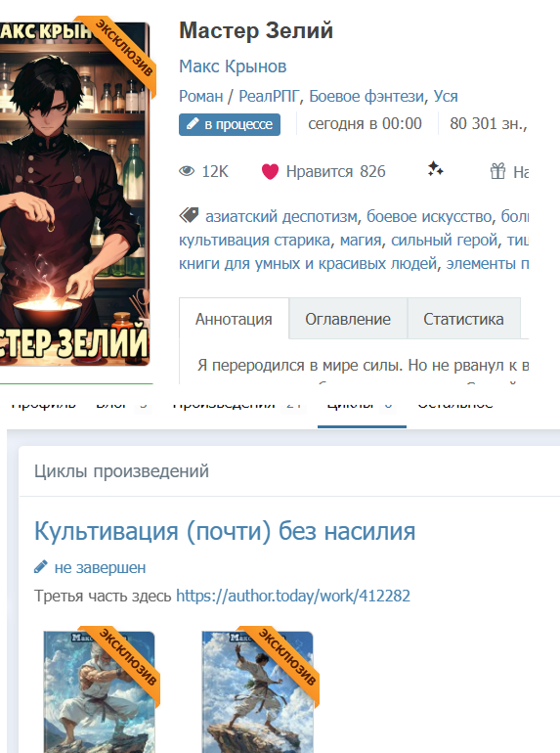Open the old man martial artist cover
This screenshot has width=560, height=753.
[100, 692]
